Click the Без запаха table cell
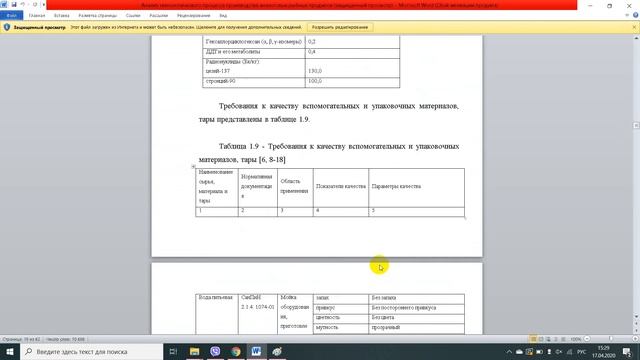The image size is (640, 360). pyautogui.click(x=416, y=298)
